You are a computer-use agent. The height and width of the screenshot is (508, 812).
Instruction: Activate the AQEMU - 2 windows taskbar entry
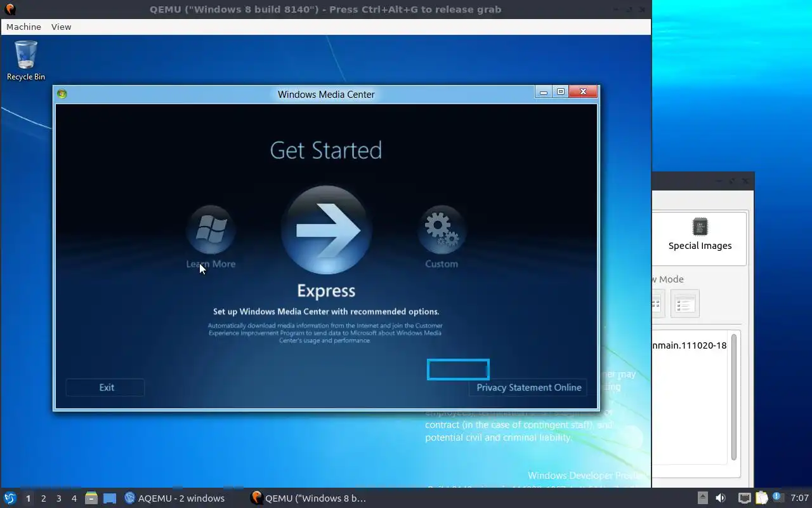(x=174, y=498)
